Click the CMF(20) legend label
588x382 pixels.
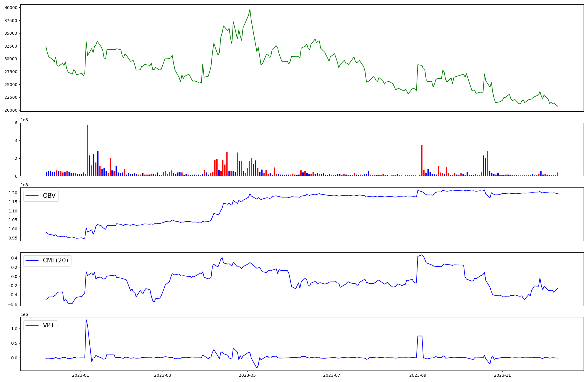(x=55, y=261)
